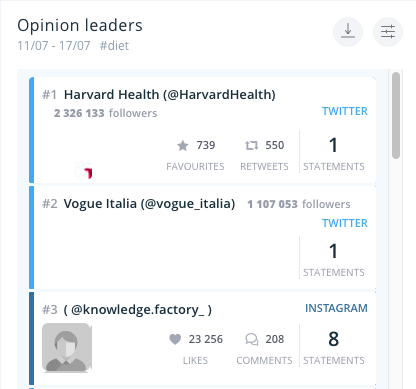This screenshot has width=416, height=389.
Task: Click the likes heart icon showing 23 256
Action: 175,339
